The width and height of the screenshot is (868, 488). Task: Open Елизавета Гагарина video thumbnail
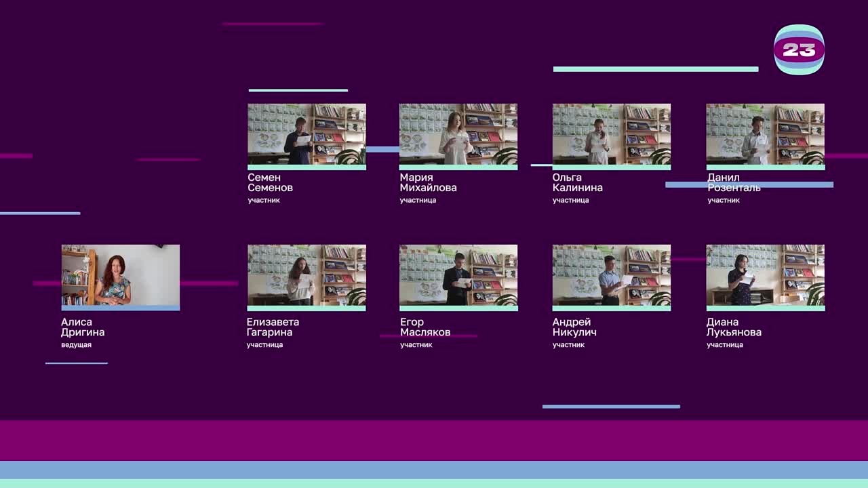tap(307, 275)
